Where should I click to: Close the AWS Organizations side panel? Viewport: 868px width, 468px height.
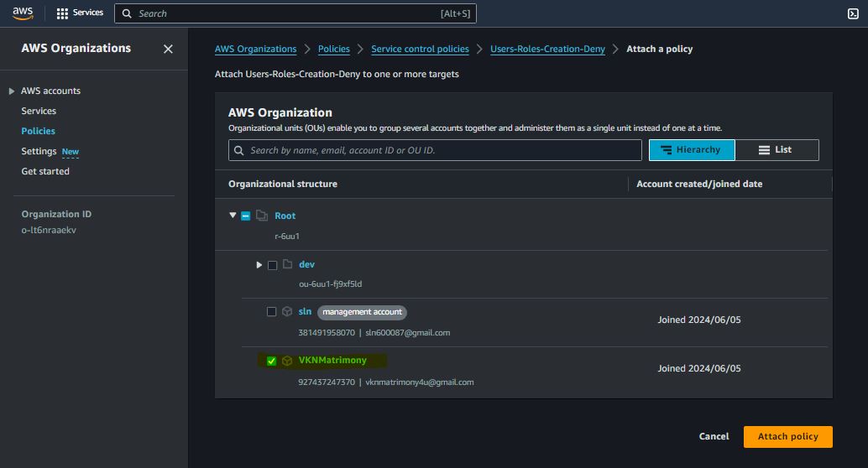pos(168,49)
